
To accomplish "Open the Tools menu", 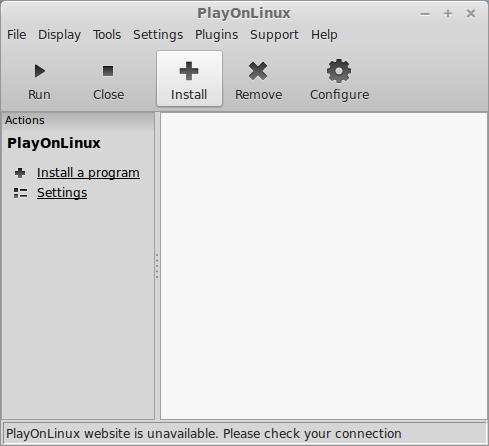I will click(x=107, y=35).
